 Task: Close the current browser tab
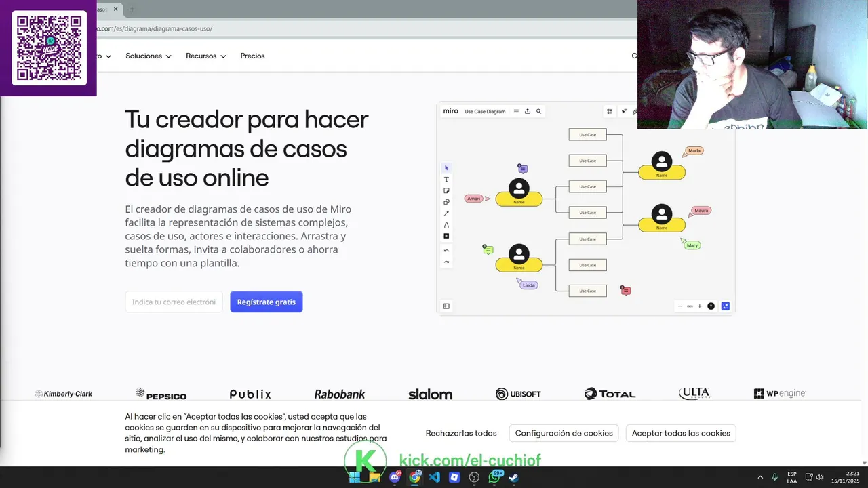pyautogui.click(x=117, y=9)
